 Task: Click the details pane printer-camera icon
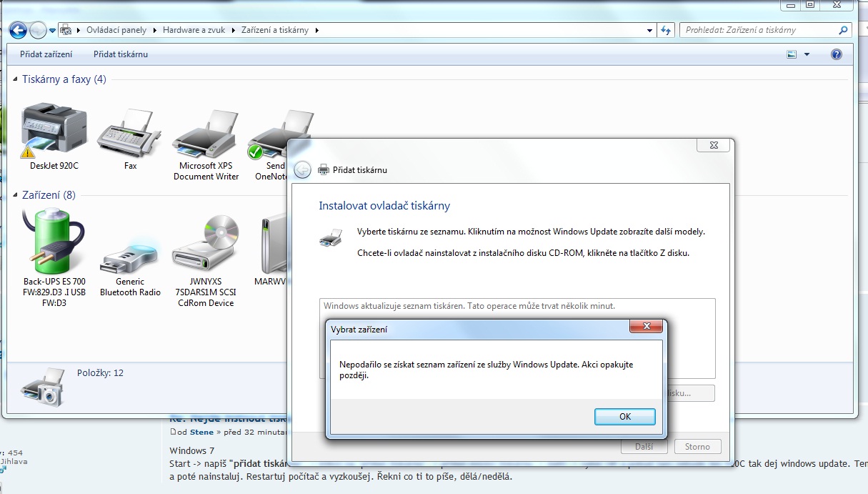pyautogui.click(x=43, y=387)
